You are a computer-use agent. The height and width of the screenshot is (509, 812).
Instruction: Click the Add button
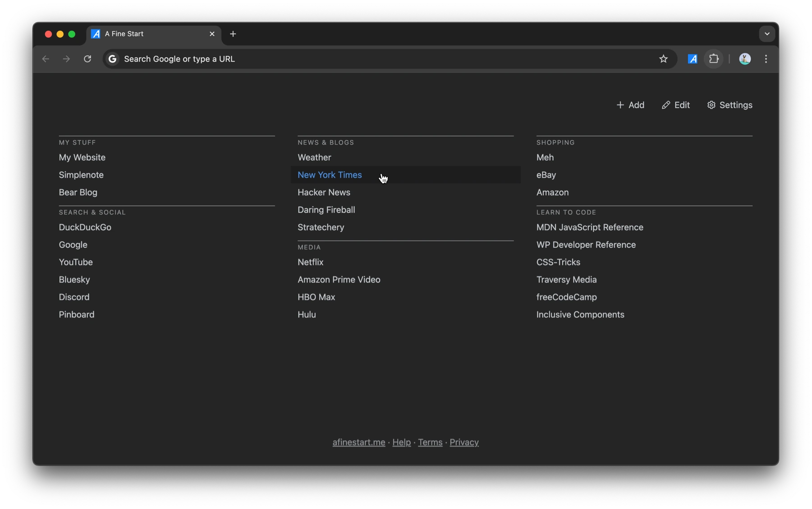point(631,105)
